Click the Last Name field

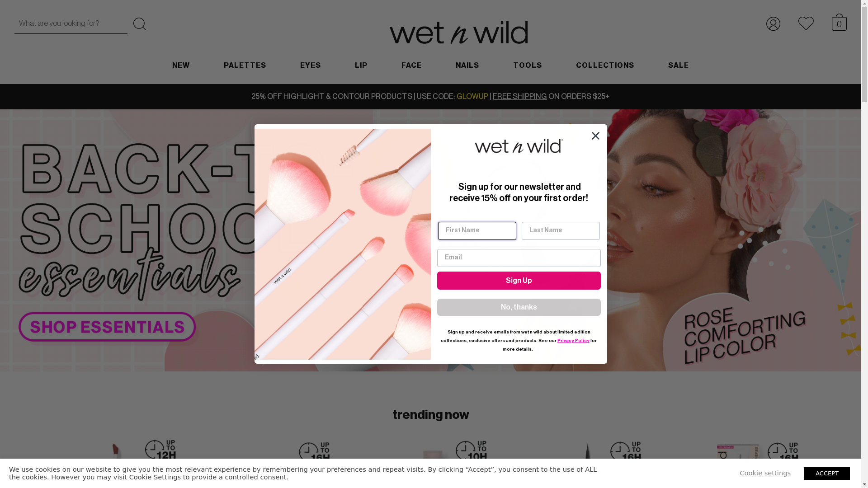[561, 231]
